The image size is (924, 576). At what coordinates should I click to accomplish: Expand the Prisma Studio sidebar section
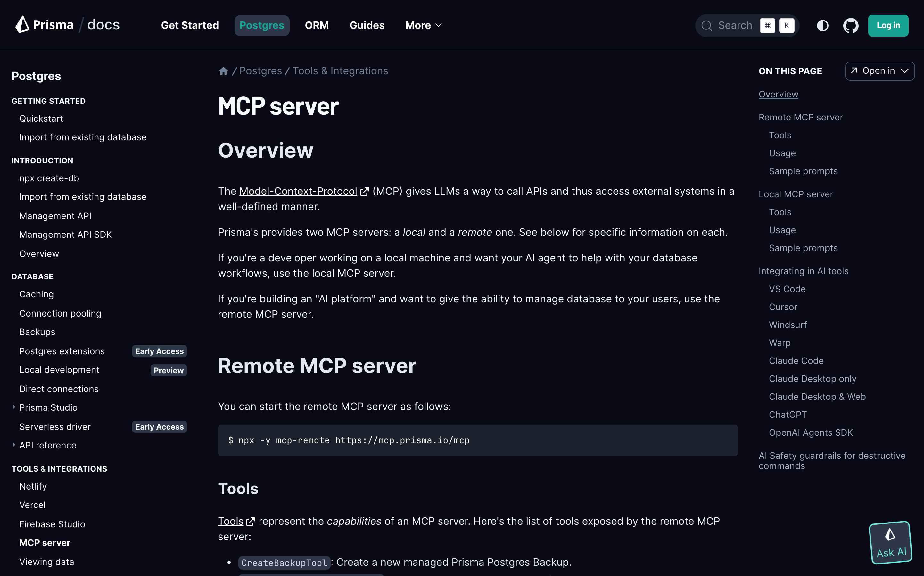(14, 407)
